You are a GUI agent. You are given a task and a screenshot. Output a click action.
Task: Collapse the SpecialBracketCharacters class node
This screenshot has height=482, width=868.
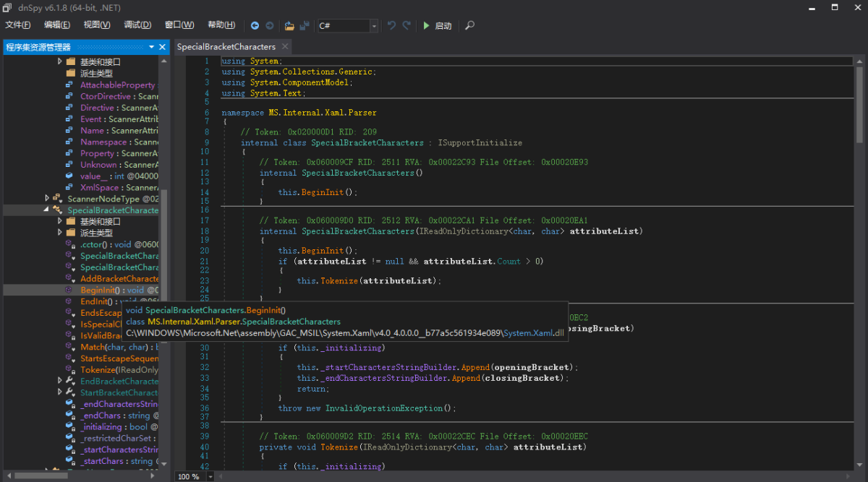[47, 210]
